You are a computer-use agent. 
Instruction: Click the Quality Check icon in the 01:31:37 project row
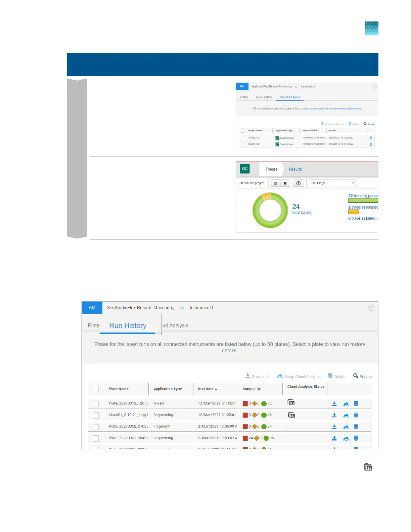(x=277, y=138)
